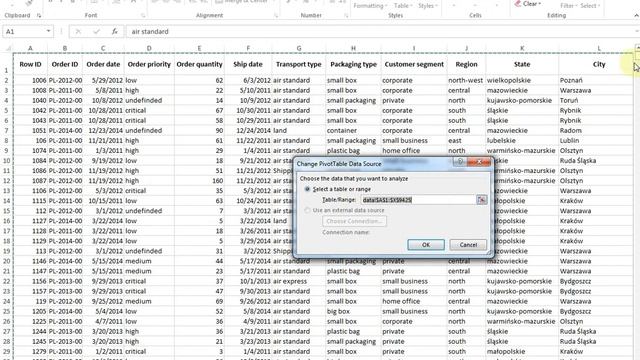Click the Name Box showing A1
640x360 pixels.
(x=24, y=31)
